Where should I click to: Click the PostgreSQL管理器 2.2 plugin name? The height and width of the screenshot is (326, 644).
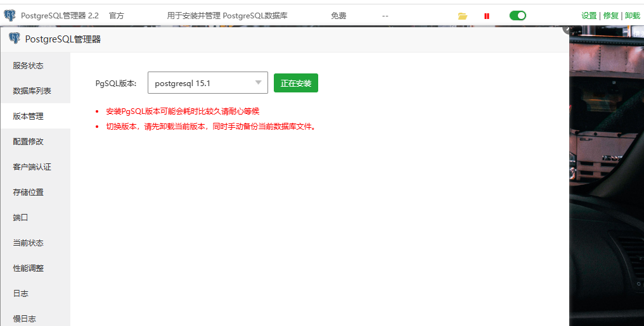60,16
